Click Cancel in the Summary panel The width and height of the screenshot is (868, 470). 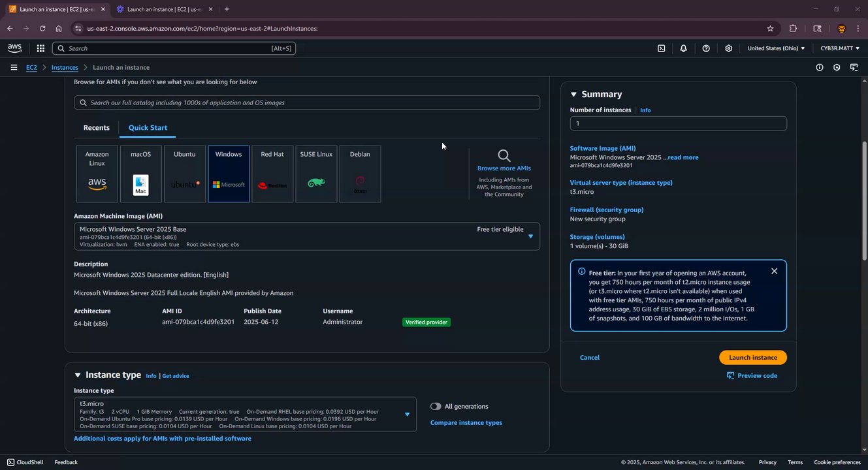pyautogui.click(x=590, y=358)
